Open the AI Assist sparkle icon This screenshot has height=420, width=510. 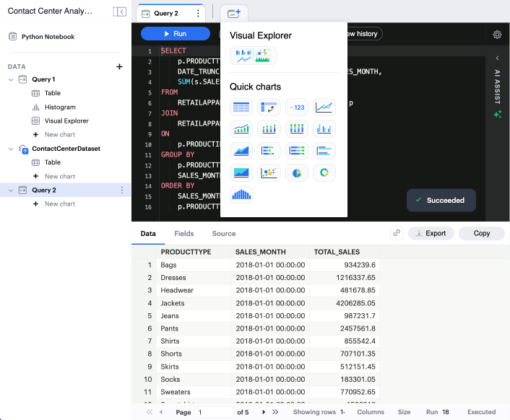[497, 114]
